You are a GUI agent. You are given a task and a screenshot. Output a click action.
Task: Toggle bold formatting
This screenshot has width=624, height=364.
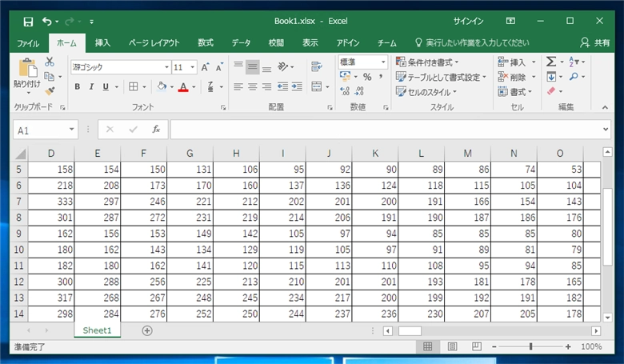tap(78, 86)
